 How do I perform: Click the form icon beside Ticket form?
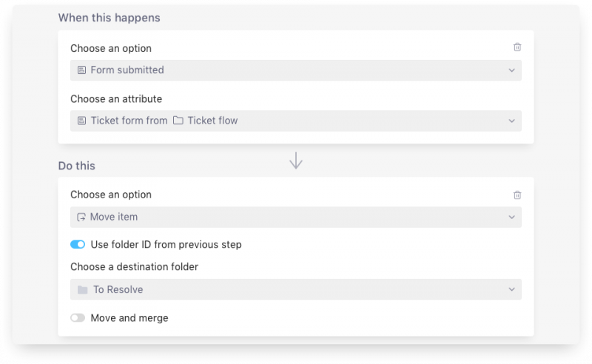tap(82, 121)
